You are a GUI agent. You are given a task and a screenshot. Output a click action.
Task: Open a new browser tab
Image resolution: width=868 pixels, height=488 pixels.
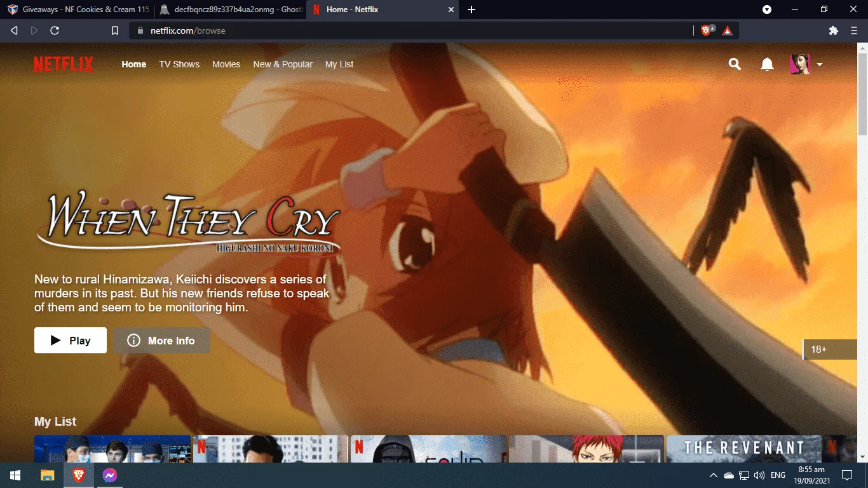coord(471,10)
